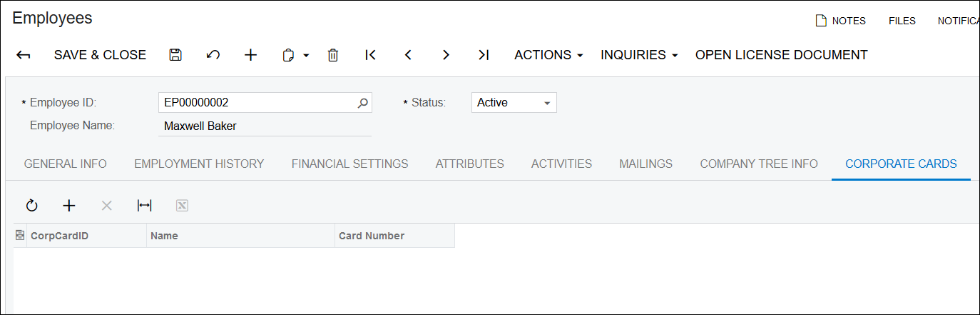The image size is (980, 315).
Task: Open the clipboard dropdown arrow
Action: click(306, 56)
